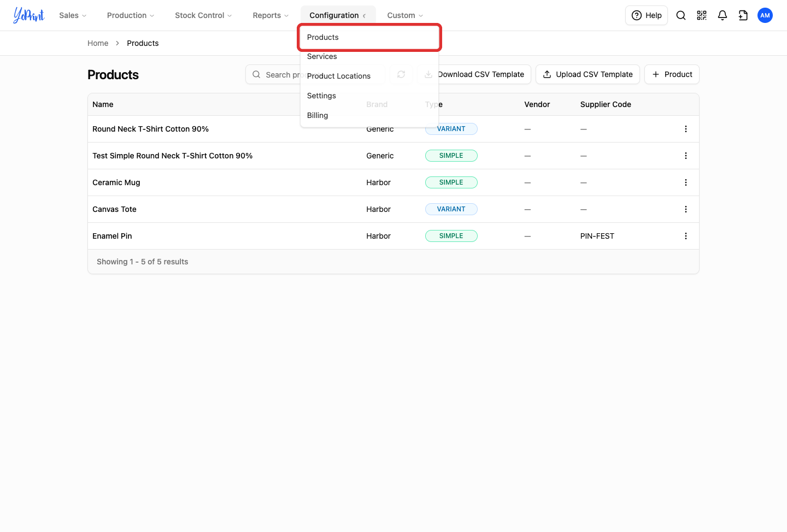Image resolution: width=787 pixels, height=532 pixels.
Task: Click the SIMPLE badge on Enamel Pin row
Action: tap(451, 236)
